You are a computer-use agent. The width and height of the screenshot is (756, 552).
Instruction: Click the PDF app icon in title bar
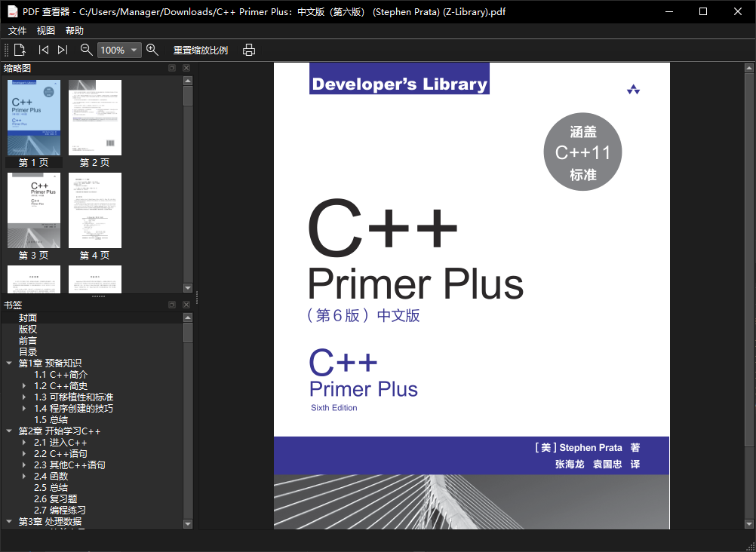13,11
